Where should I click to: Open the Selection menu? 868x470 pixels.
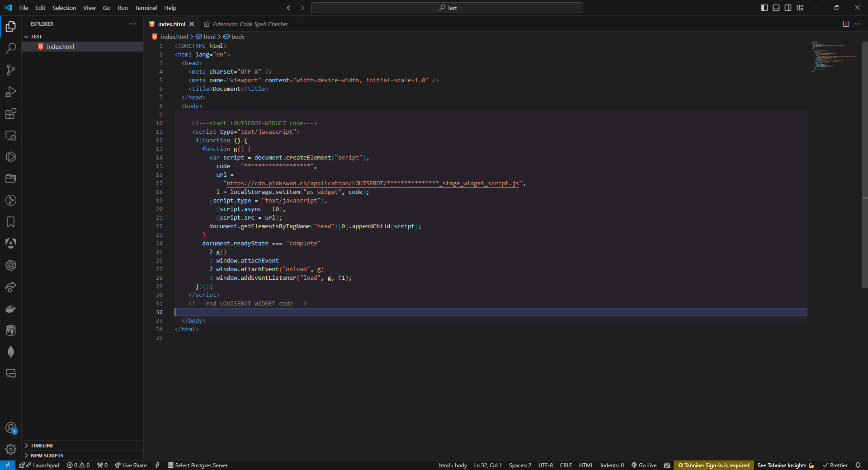pos(64,8)
